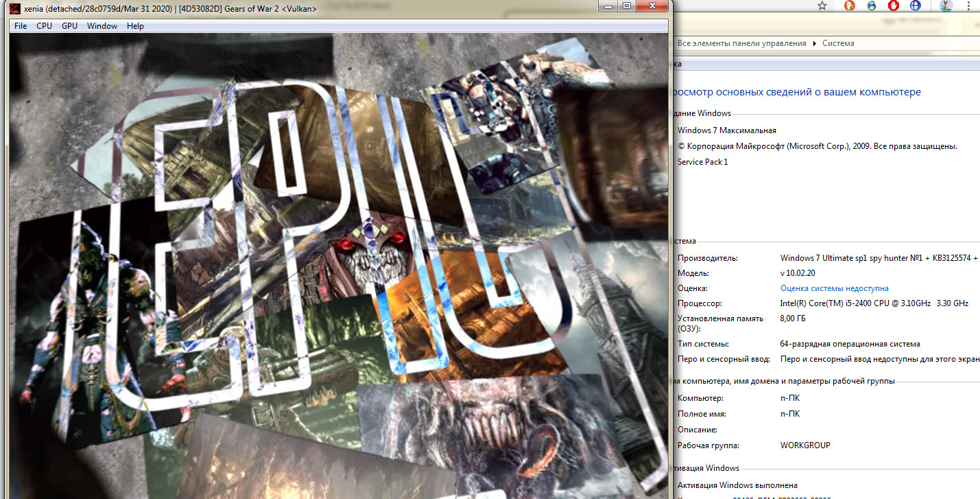Click the Intel Core i5-2400 processor value
980x499 pixels.
(874, 303)
